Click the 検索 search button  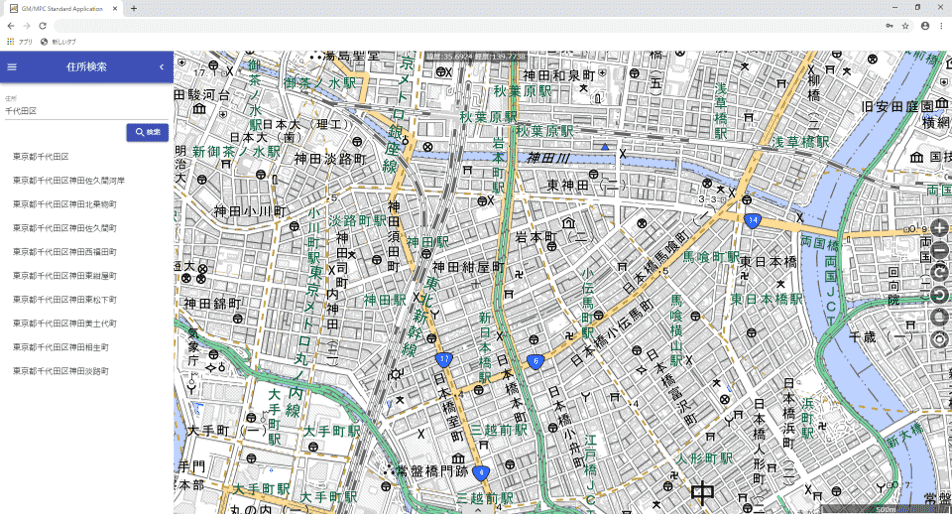147,132
